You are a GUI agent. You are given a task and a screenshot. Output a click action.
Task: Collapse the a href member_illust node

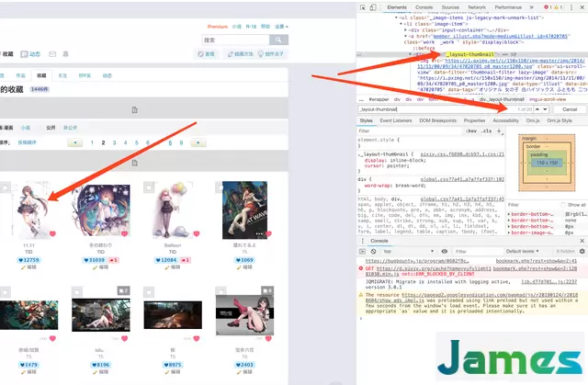405,36
